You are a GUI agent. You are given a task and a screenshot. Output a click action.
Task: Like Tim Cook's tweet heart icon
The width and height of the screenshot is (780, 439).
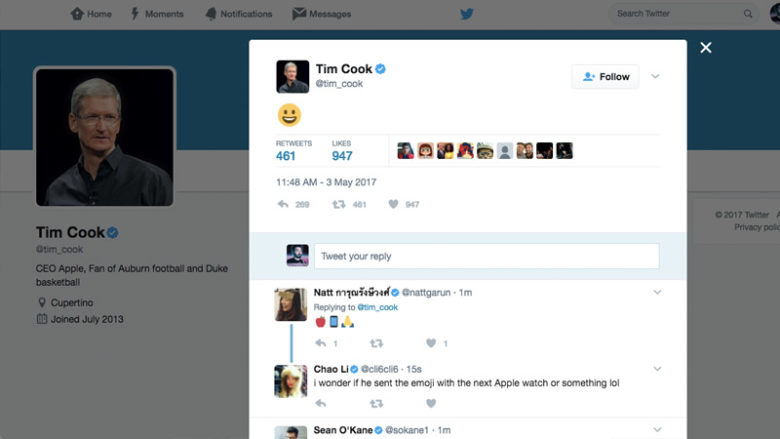[x=393, y=204]
